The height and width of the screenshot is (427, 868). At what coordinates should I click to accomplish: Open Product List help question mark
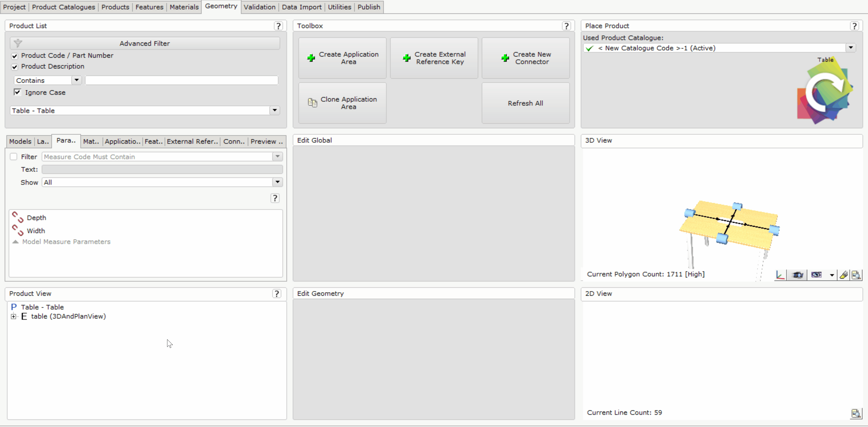click(x=278, y=26)
